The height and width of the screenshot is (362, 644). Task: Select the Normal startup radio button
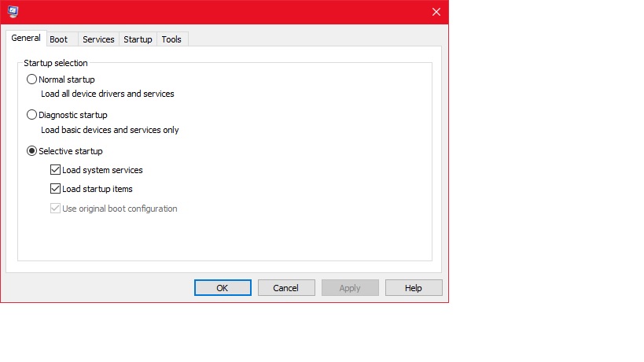[31, 79]
